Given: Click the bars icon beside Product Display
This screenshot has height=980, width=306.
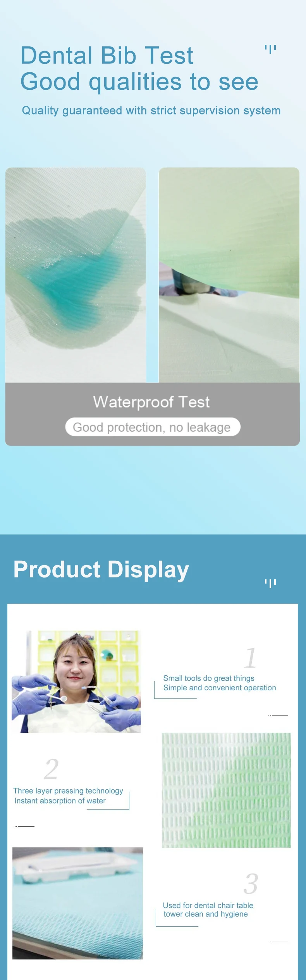Looking at the screenshot, I should click(x=270, y=583).
